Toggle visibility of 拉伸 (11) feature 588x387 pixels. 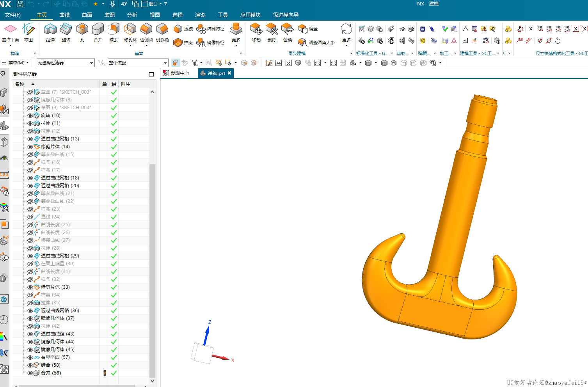[x=30, y=123]
